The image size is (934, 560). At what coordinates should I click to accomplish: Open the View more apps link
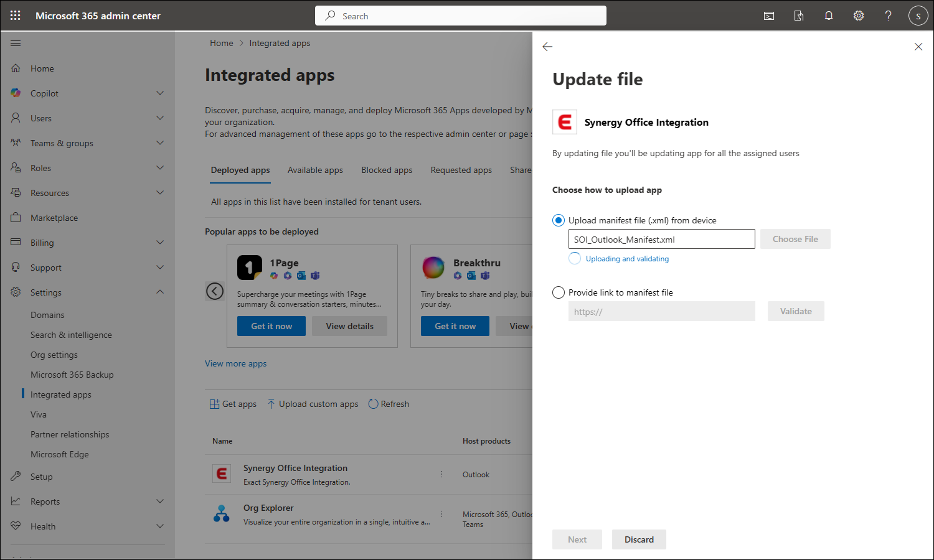(235, 363)
